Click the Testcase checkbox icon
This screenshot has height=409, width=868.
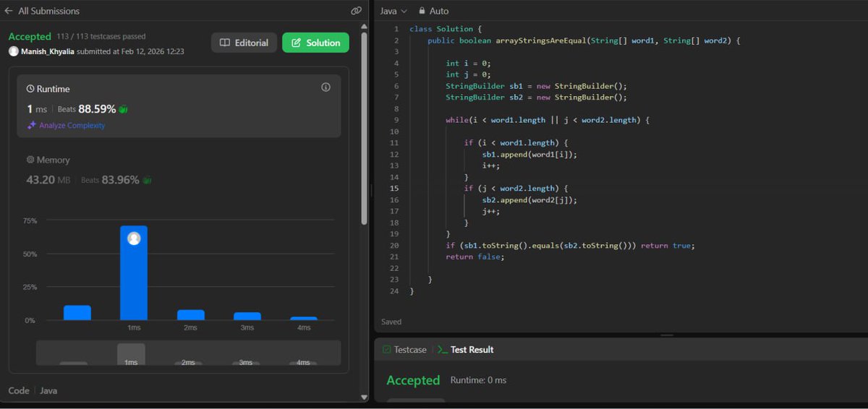click(x=387, y=350)
